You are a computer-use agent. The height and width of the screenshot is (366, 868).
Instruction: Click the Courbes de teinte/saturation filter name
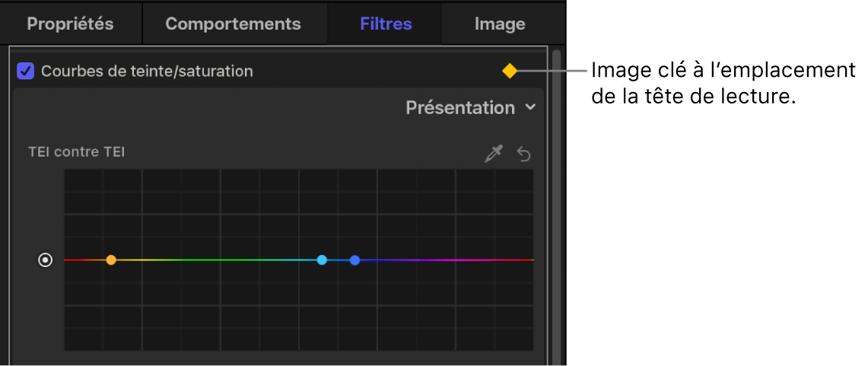point(147,72)
